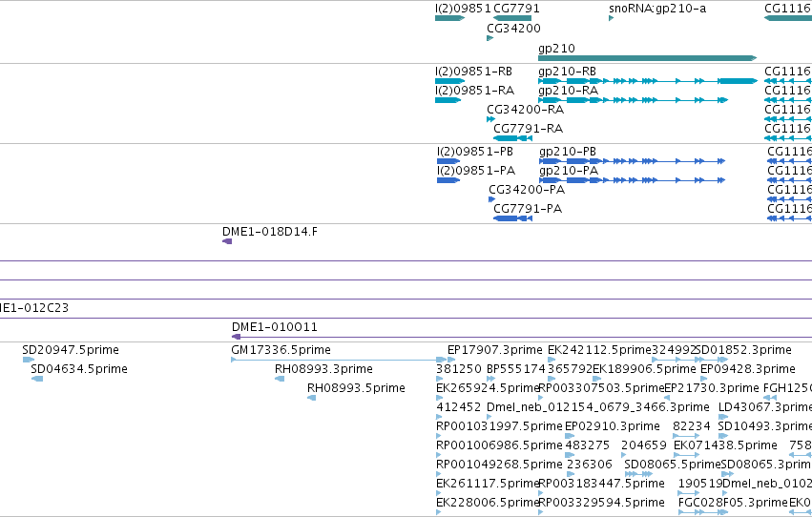Click the 236306 feature label
The width and height of the screenshot is (812, 517).
coord(590,465)
